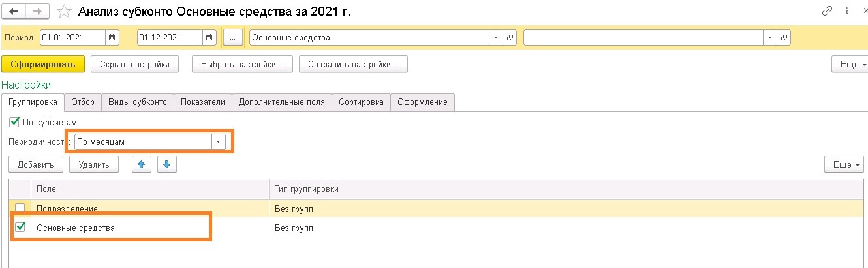Screen dimensions: 868x268
Task: Click the Сохранить настройки button
Action: coord(353,64)
